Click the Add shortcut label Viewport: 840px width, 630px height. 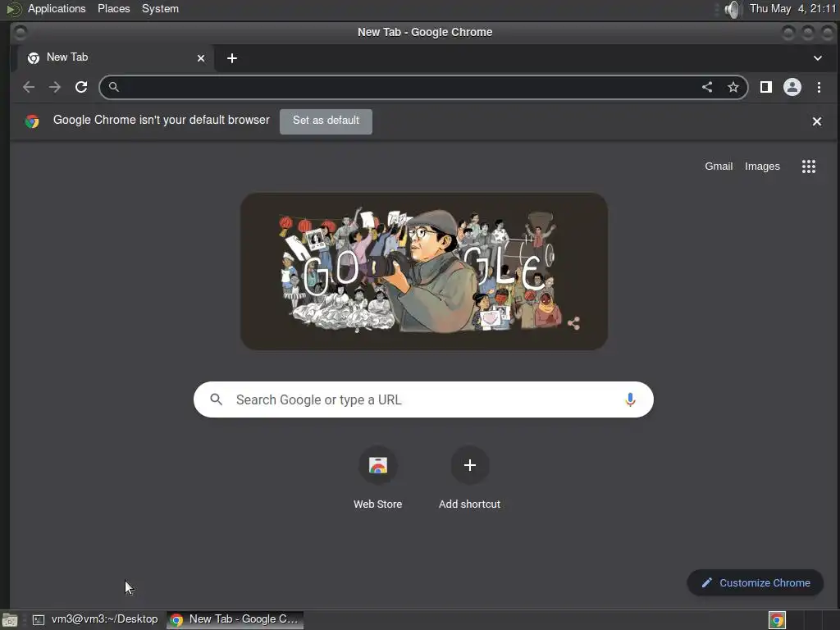470,504
